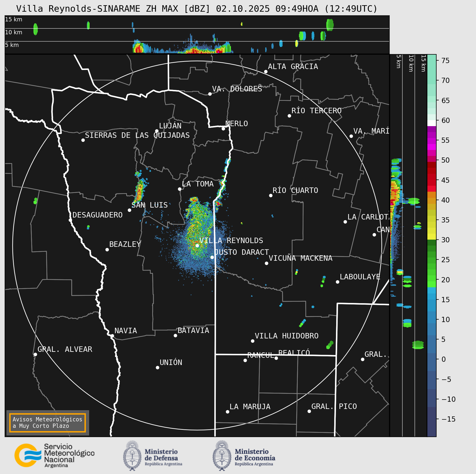Click the green echo east of Villa Huidobro
Viewport: 476px width, 474px height.
tap(330, 345)
